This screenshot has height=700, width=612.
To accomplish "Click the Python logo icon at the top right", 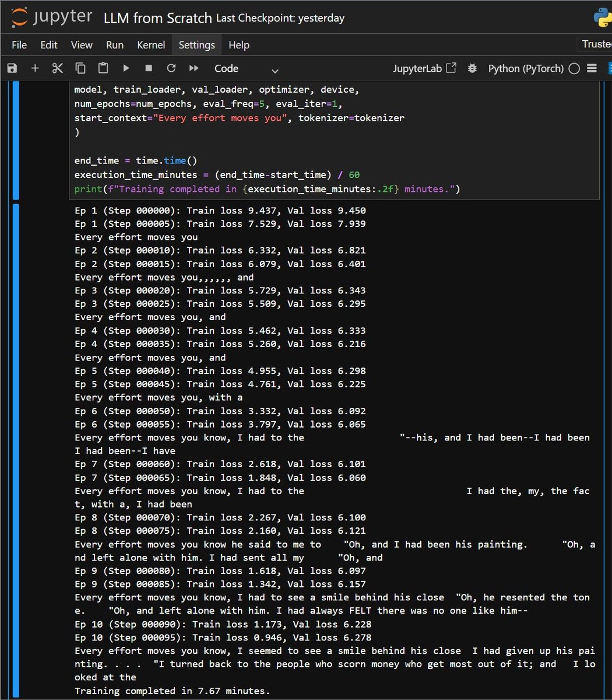I will (x=603, y=17).
